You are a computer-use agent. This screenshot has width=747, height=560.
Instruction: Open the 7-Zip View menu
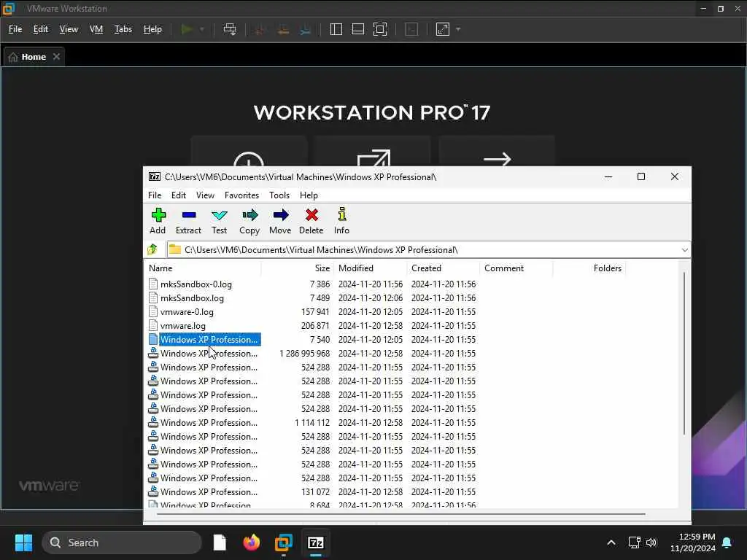[x=205, y=195]
